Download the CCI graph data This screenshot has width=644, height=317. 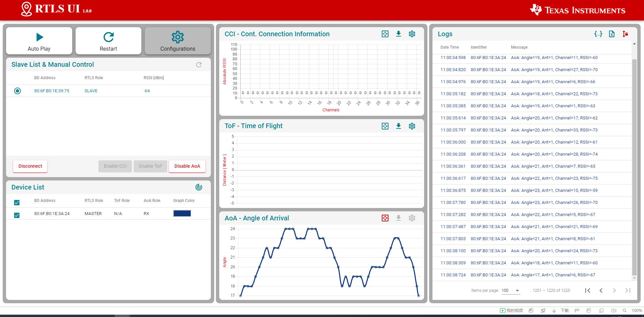tap(399, 34)
